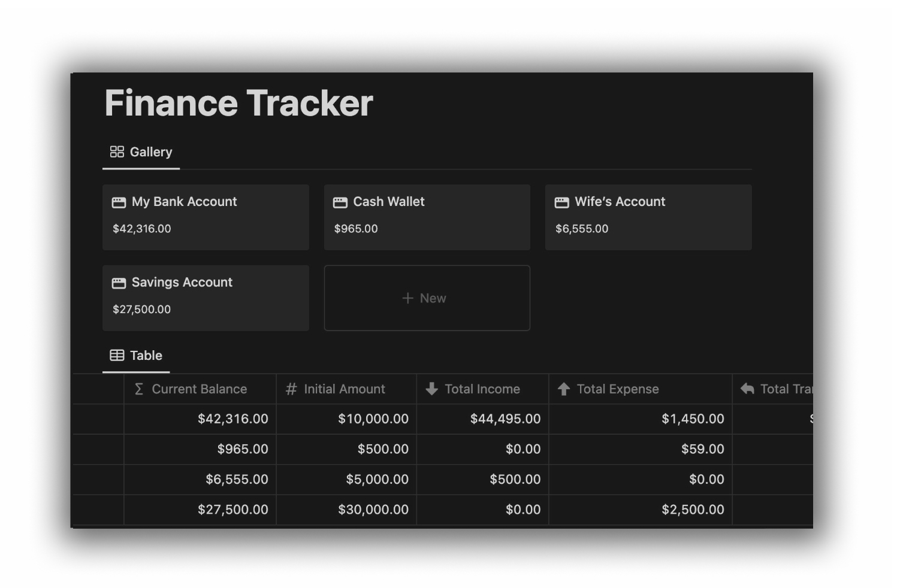Click the card icon on Savings Account
Image resolution: width=906 pixels, height=588 pixels.
119,282
